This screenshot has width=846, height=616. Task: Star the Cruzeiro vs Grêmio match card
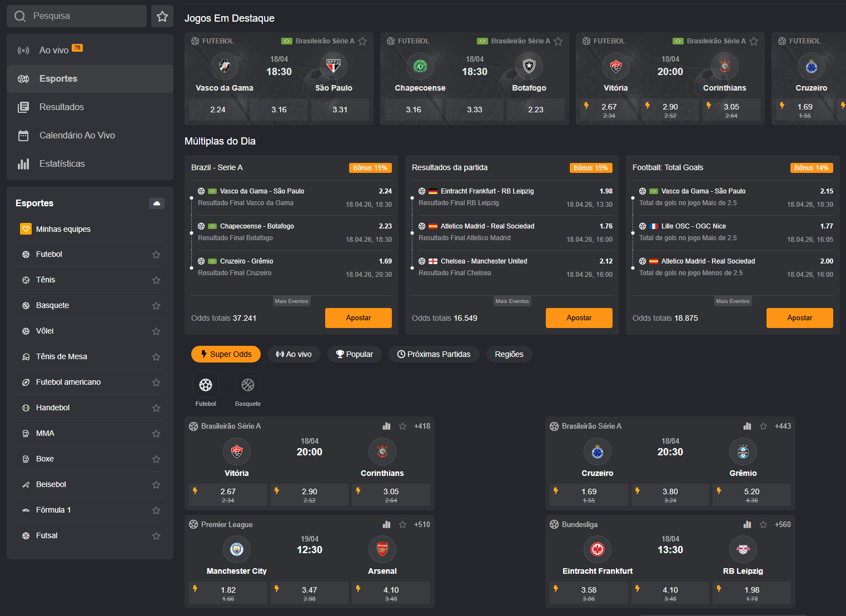763,426
